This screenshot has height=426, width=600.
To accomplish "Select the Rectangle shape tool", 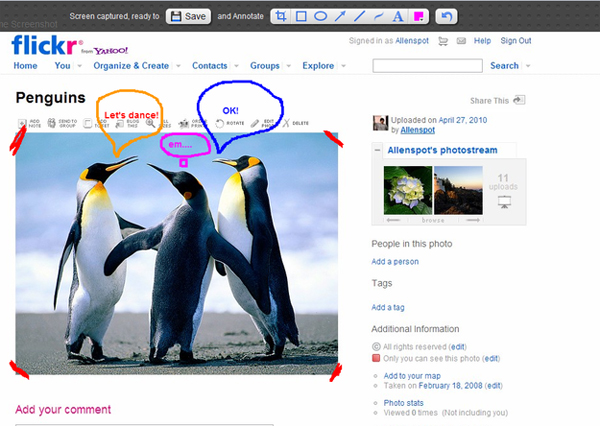I will coord(301,16).
